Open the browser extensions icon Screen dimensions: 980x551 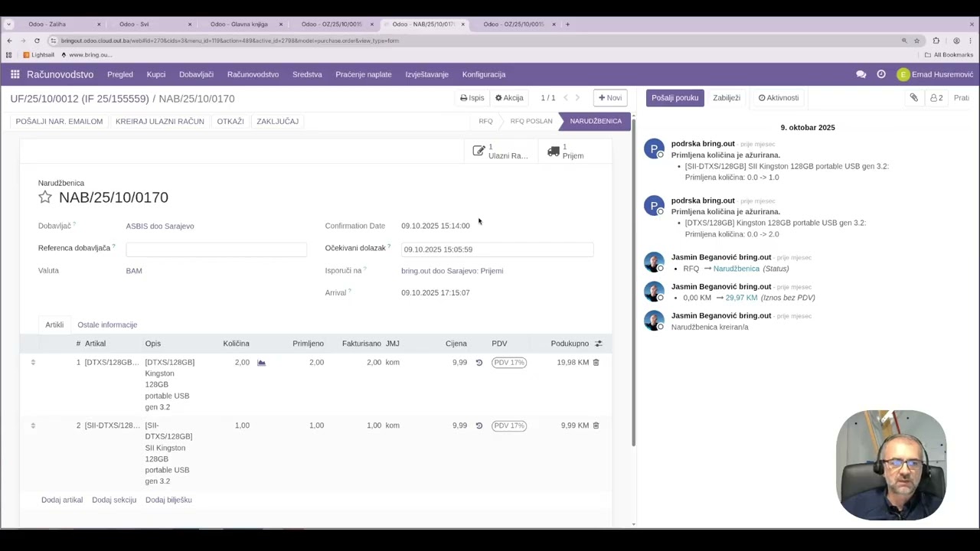pos(936,41)
